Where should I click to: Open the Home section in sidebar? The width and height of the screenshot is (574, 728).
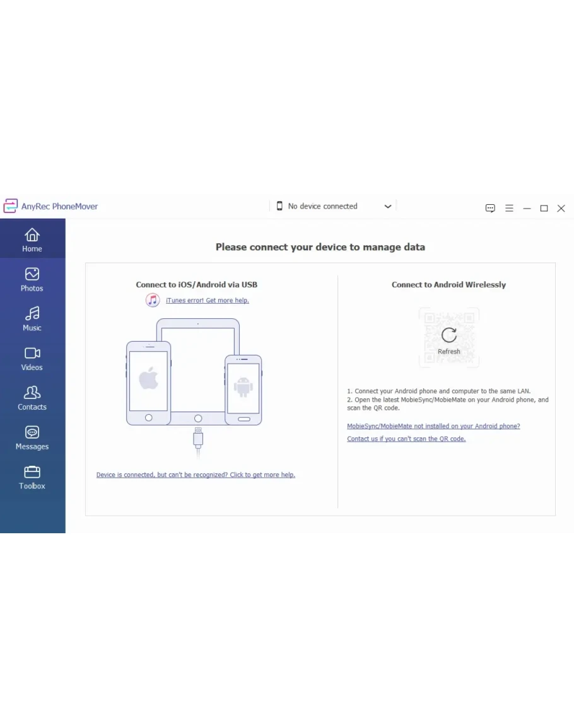tap(32, 240)
